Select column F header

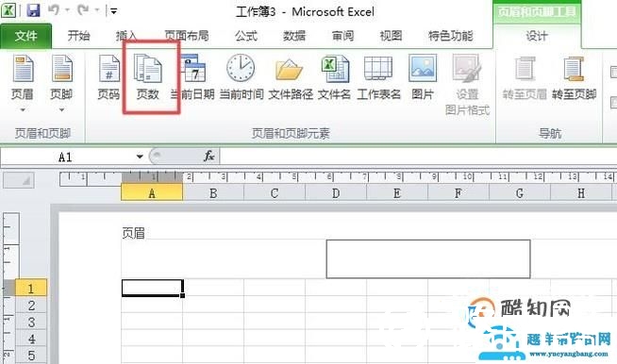coord(459,192)
